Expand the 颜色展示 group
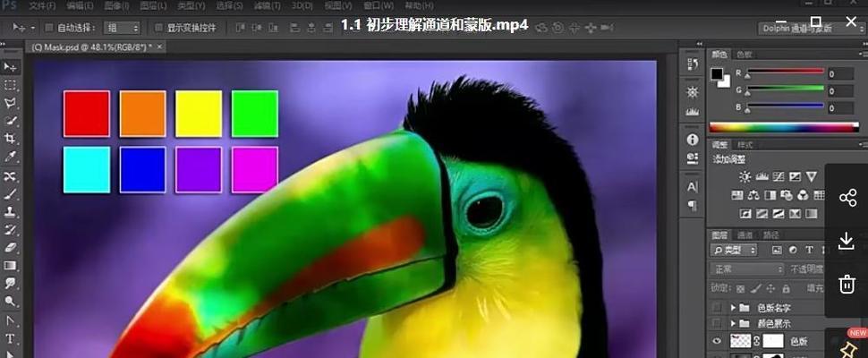Screen dimensions: 868x358 click(x=733, y=323)
